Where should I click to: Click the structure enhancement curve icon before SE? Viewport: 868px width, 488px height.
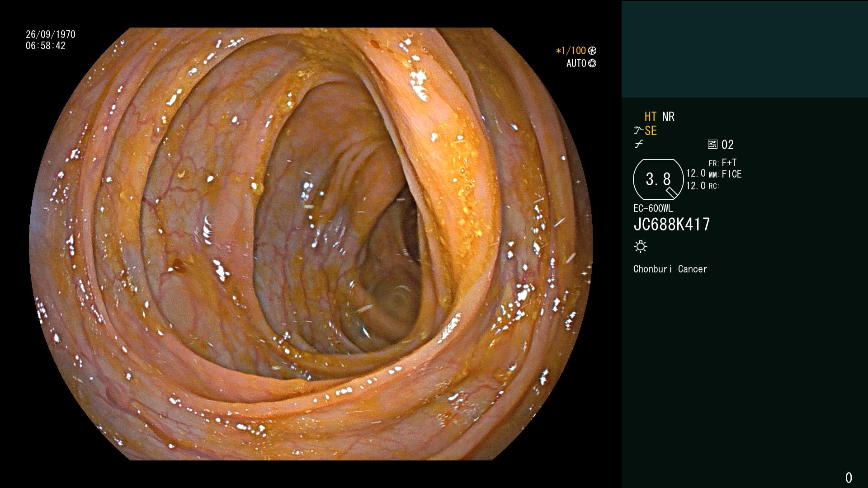pos(638,131)
